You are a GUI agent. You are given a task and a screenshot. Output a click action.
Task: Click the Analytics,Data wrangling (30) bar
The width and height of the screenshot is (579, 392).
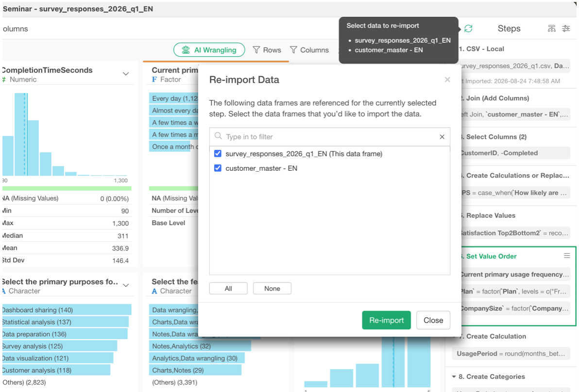(x=197, y=358)
